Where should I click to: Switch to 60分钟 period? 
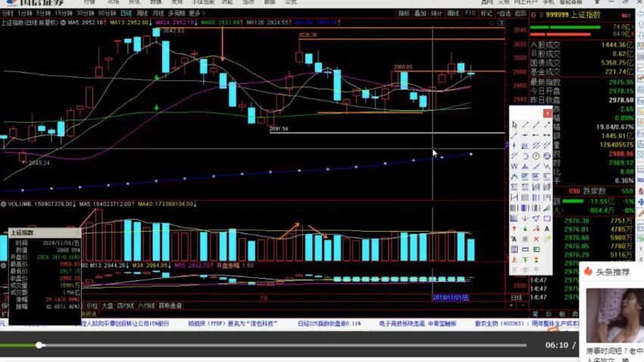(107, 14)
